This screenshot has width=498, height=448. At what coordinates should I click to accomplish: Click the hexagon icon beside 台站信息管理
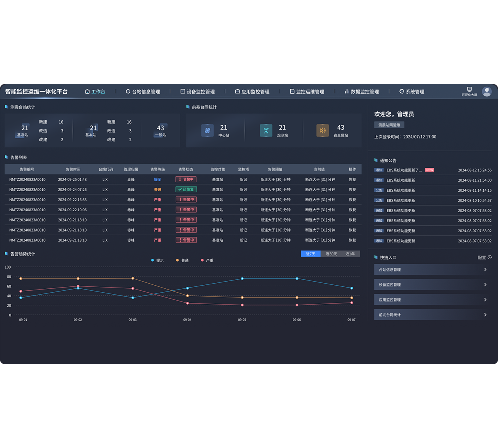128,91
